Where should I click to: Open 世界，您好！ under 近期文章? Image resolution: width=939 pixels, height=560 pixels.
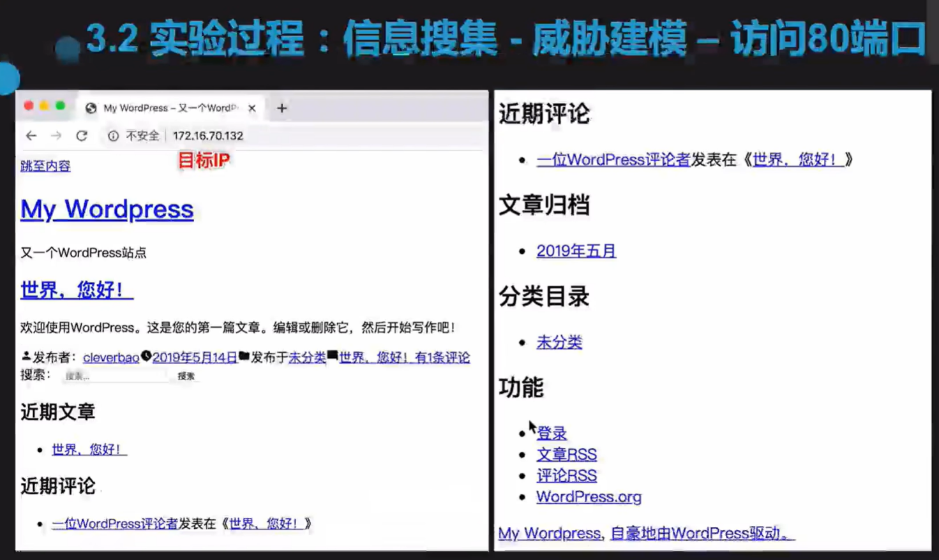(x=89, y=449)
